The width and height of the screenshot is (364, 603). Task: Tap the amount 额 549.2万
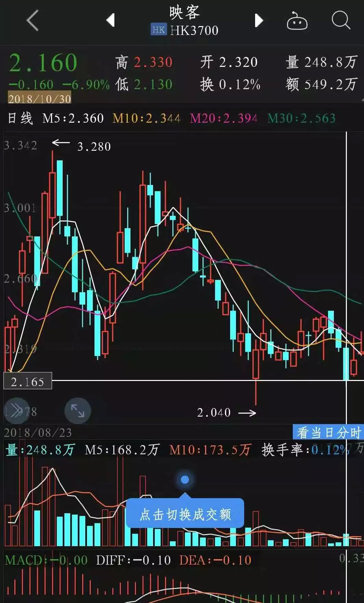point(322,84)
